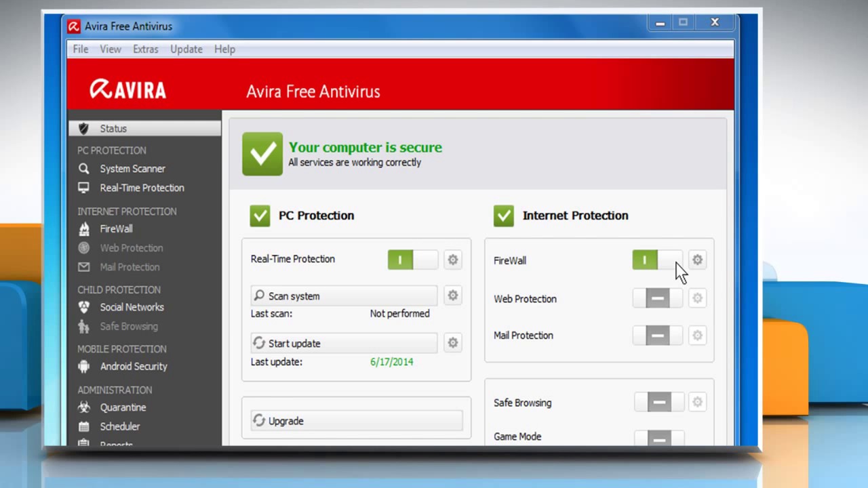Click 'All services are working correctly' text

pyautogui.click(x=355, y=163)
